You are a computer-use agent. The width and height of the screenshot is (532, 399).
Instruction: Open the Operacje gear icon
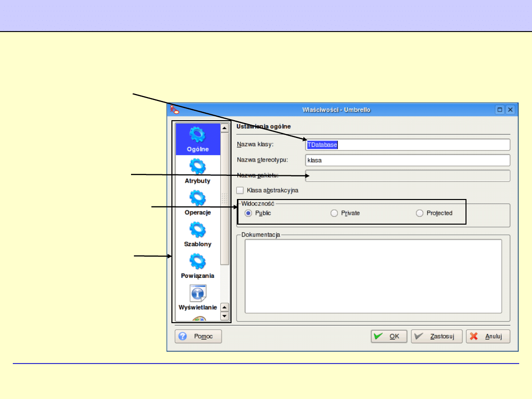198,199
